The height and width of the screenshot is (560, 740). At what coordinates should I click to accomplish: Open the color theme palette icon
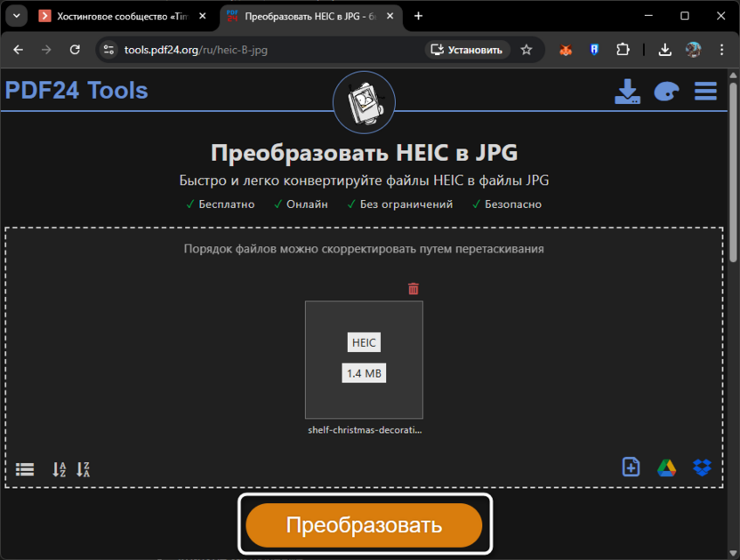point(665,91)
